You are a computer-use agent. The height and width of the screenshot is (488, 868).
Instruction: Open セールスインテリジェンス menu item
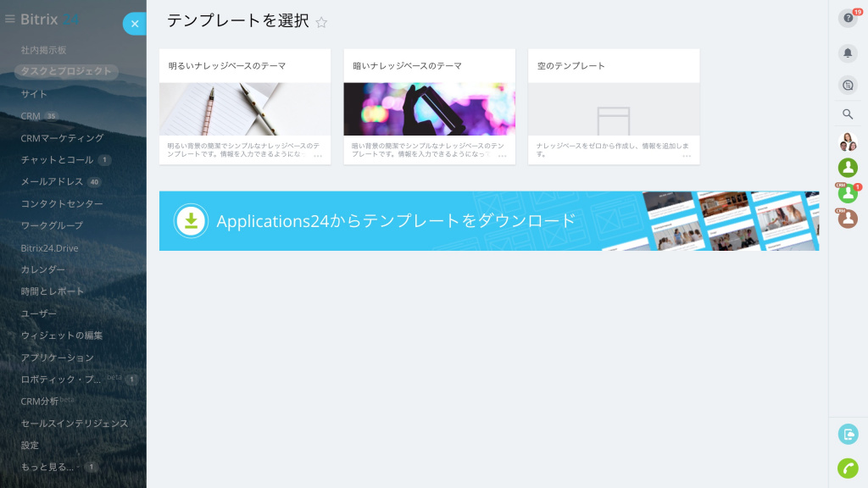75,424
